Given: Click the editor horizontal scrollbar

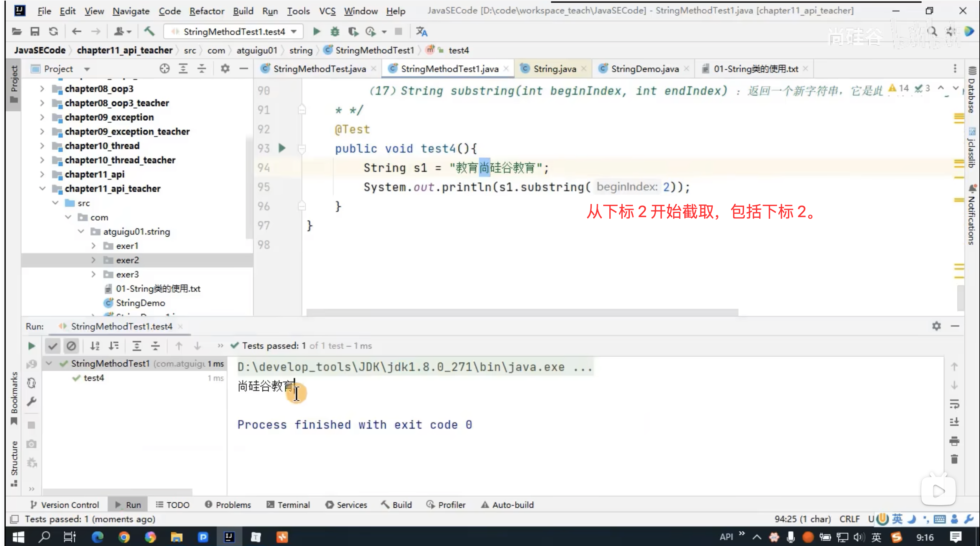Looking at the screenshot, I should point(522,312).
